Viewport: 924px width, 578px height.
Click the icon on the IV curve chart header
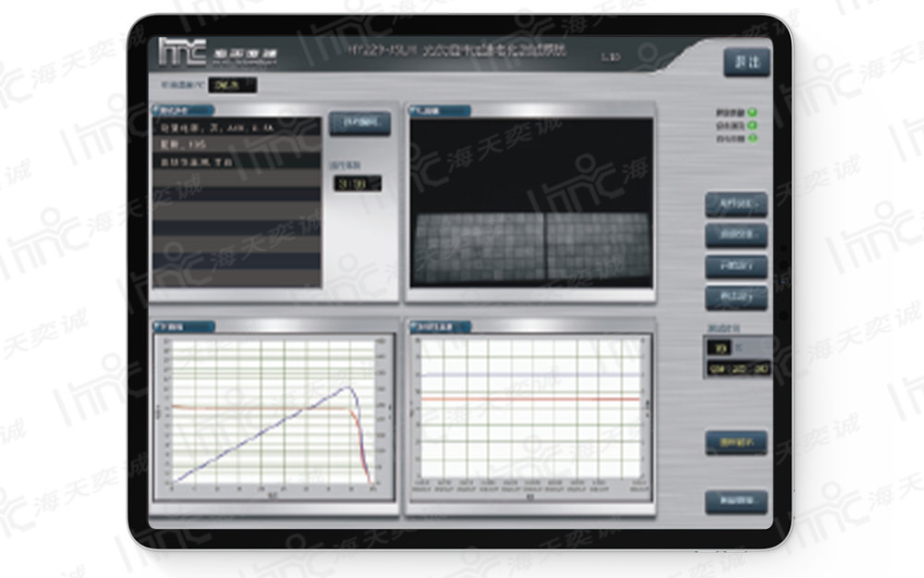coord(158,326)
